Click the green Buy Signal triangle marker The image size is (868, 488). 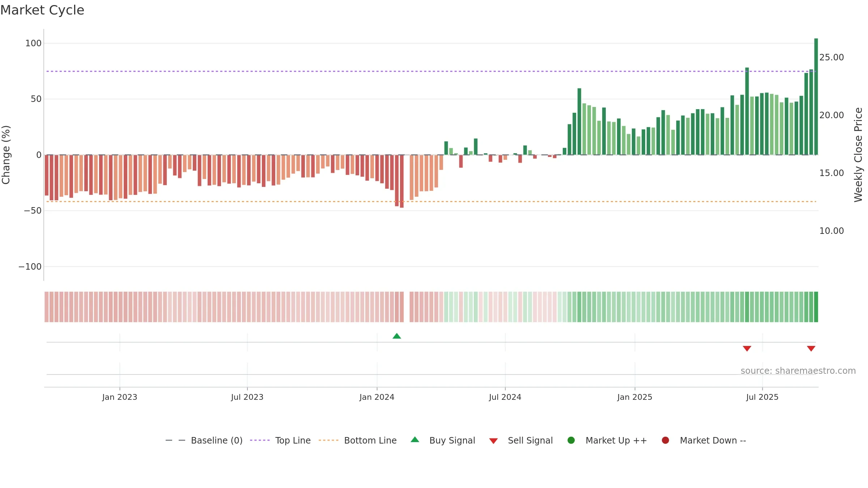(x=397, y=336)
